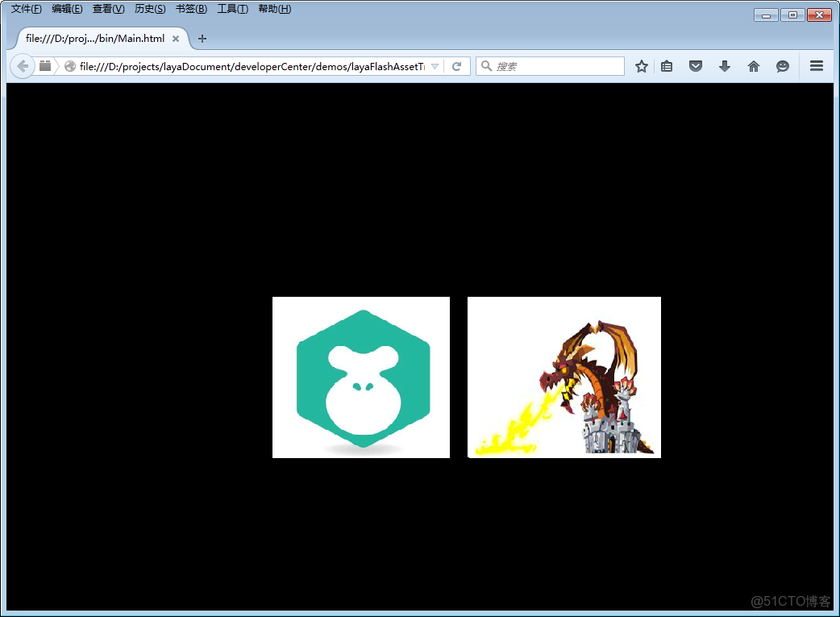Screen dimensions: 840x617
Task: Bookmark this page with the star icon
Action: 641,66
